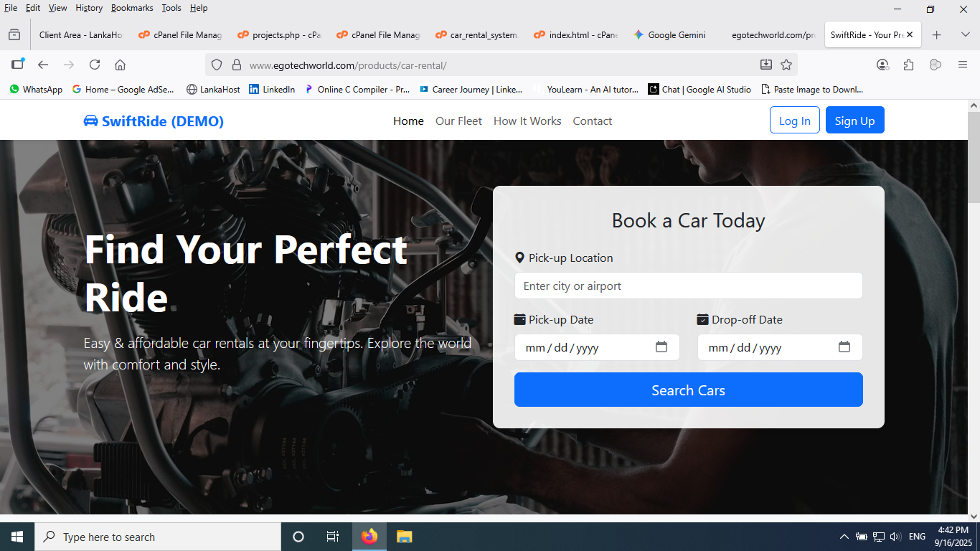
Task: Click the shield tracking-protection icon in address bar
Action: coord(217,64)
